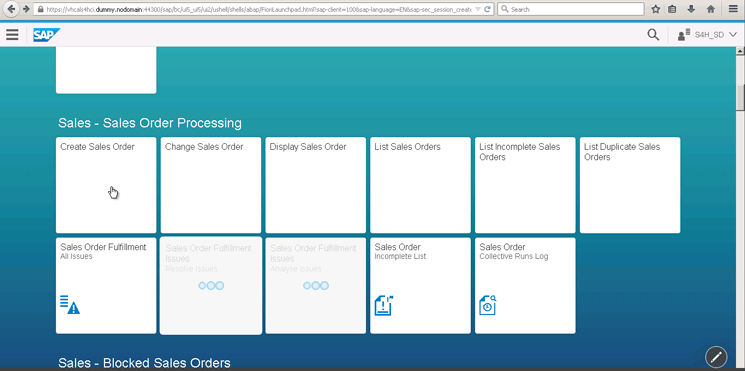Open the browser hamburger menu
Image resolution: width=745 pixels, height=371 pixels.
coord(733,9)
